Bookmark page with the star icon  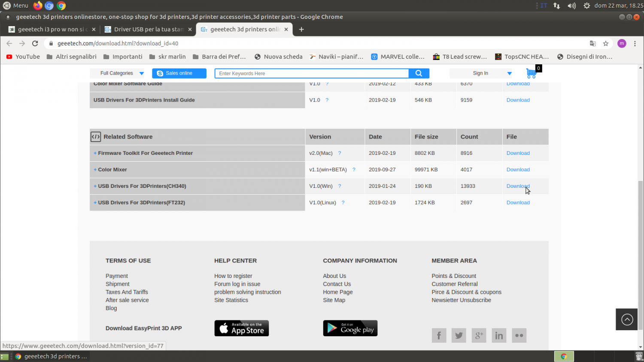pyautogui.click(x=606, y=43)
